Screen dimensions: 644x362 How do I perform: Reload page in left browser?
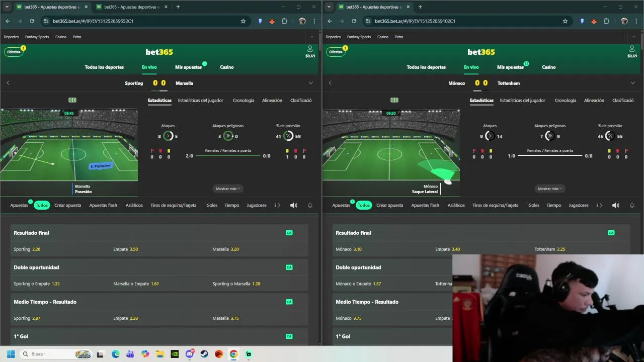[32, 21]
